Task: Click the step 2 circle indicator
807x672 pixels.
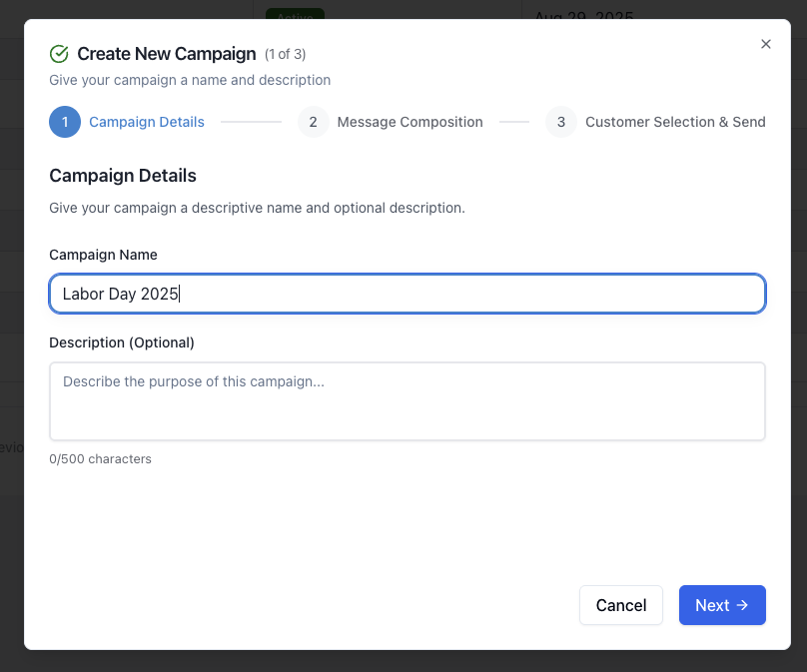Action: click(313, 122)
